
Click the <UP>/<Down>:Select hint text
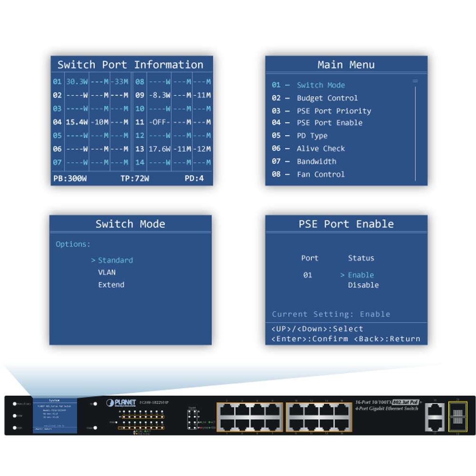click(x=317, y=329)
